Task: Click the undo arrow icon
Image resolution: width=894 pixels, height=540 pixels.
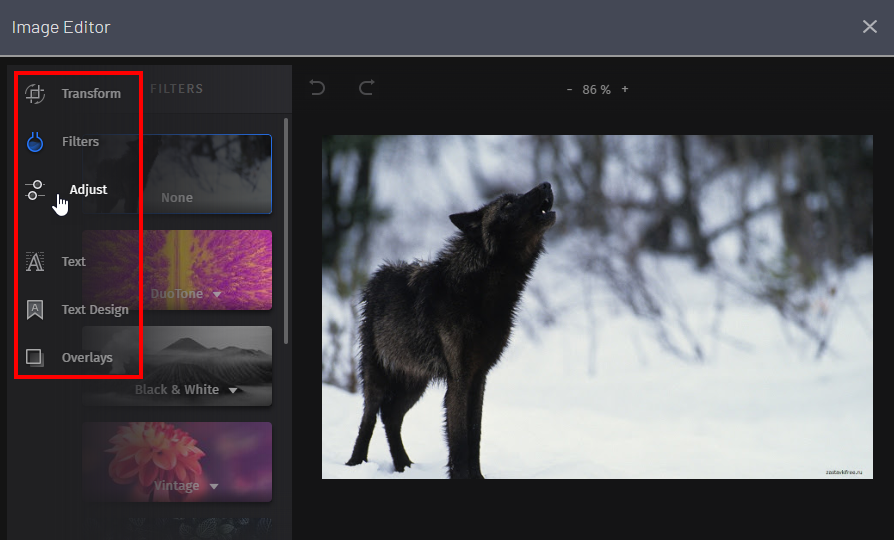Action: (318, 88)
